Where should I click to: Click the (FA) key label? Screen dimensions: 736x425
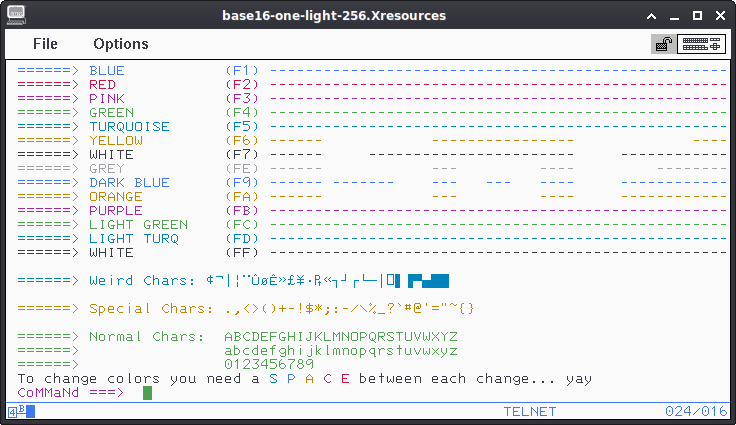[242, 197]
